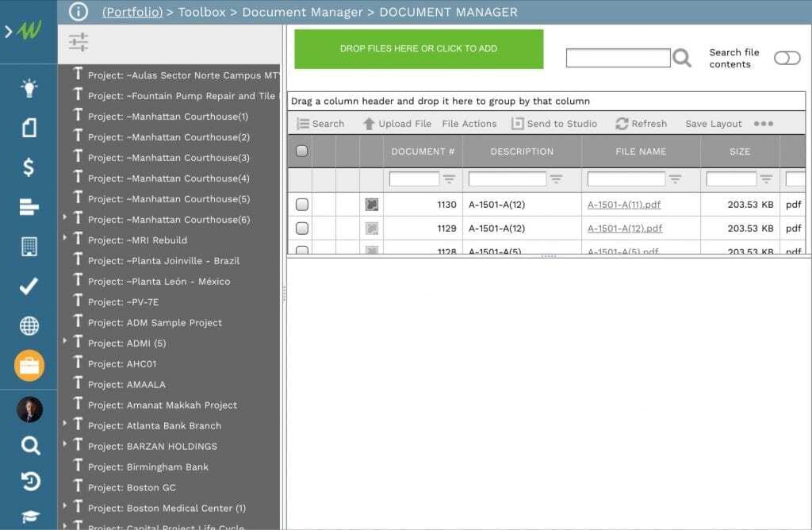This screenshot has height=530, width=812.
Task: Select Project: ~Planta Joinville - Brazil
Action: coord(163,260)
